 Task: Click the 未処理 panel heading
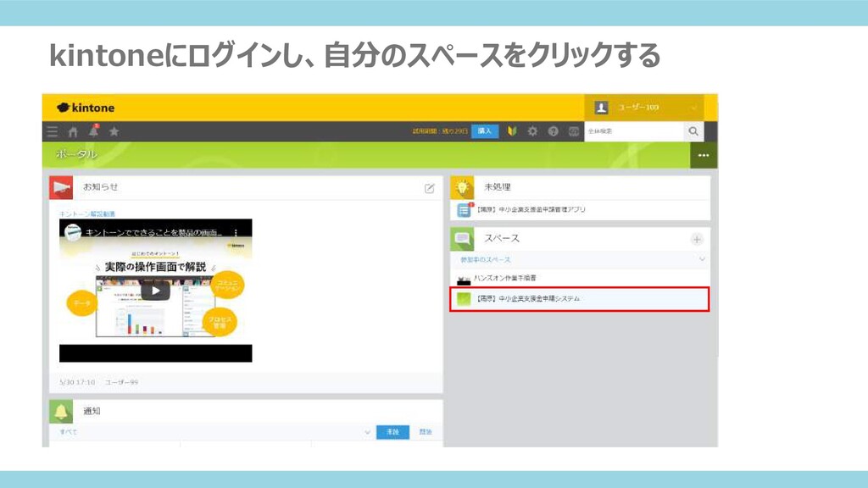[497, 187]
